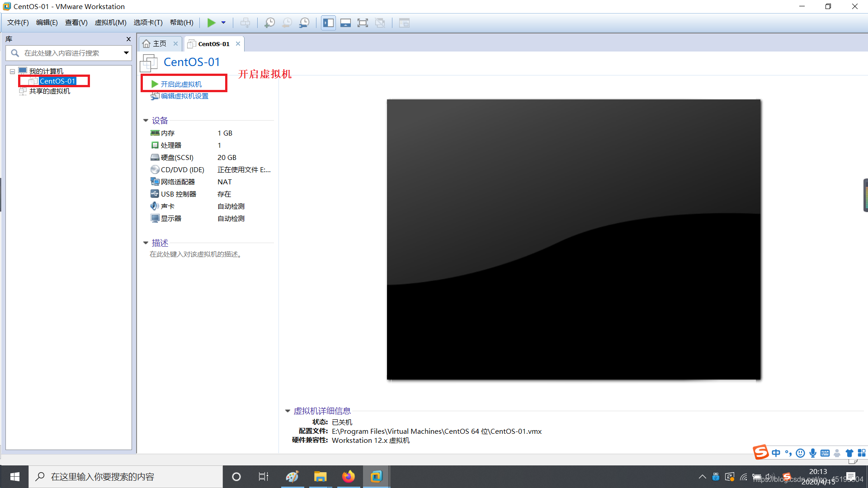
Task: Close the CentOS-01 tab
Action: (x=238, y=44)
